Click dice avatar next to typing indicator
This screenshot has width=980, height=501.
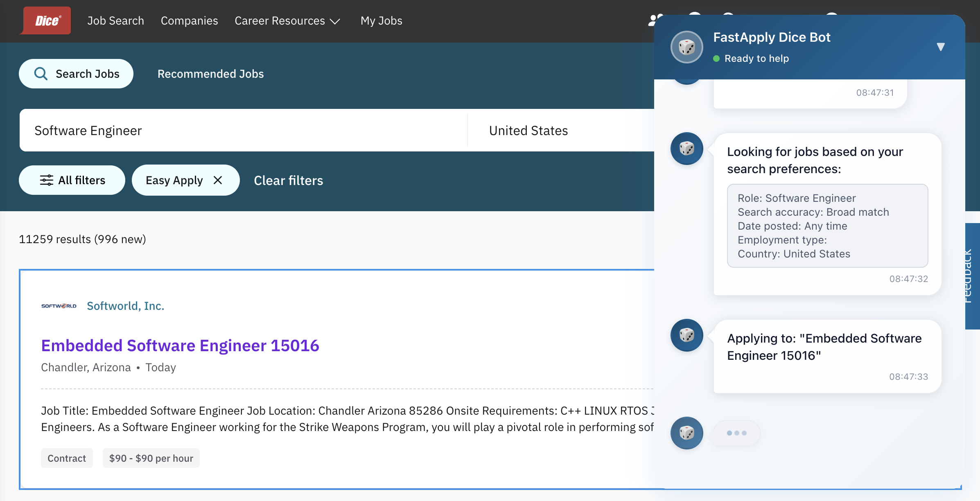pyautogui.click(x=686, y=433)
